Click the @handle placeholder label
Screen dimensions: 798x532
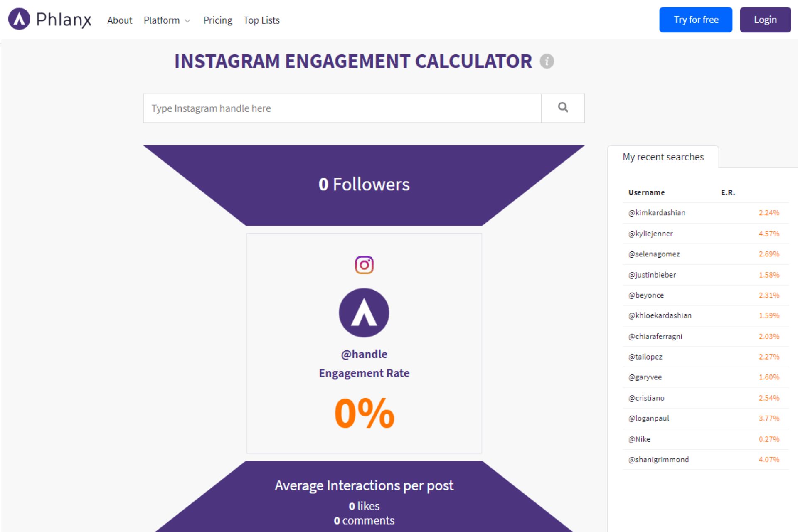coord(364,354)
